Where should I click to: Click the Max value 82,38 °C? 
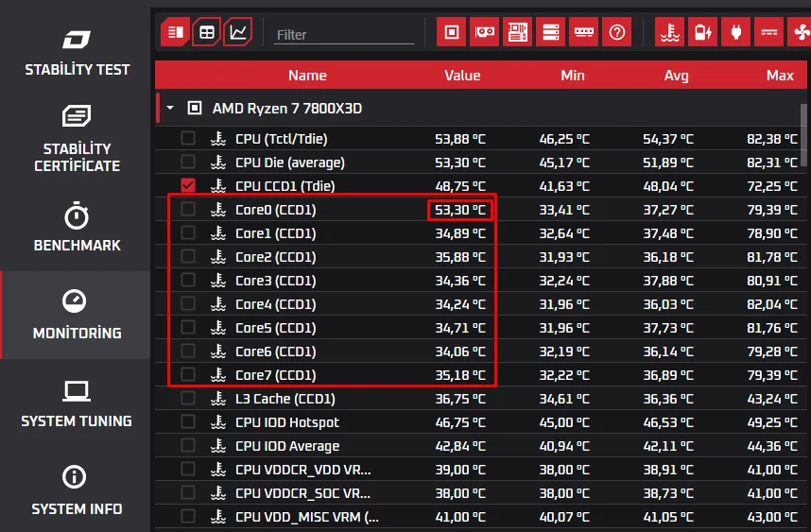point(771,139)
